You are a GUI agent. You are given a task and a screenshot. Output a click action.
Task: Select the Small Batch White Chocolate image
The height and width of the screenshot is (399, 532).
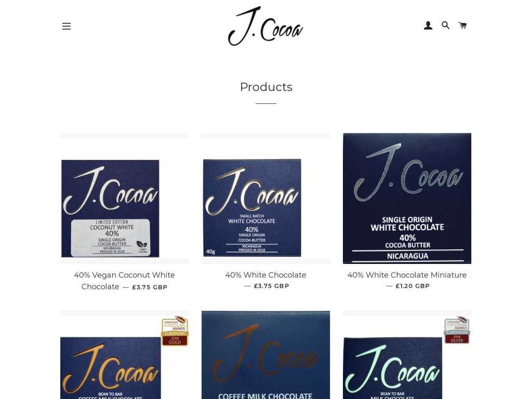[x=265, y=198]
